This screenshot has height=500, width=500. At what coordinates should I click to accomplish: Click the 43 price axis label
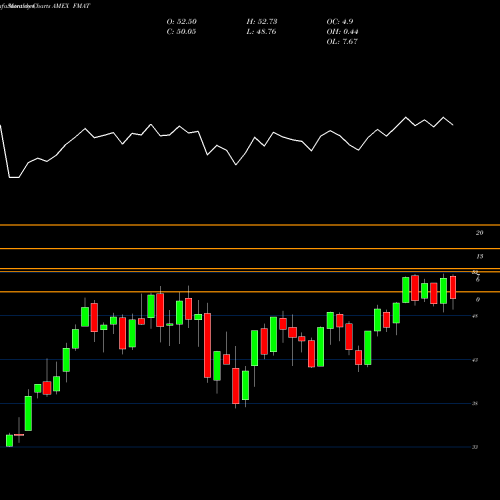[475, 360]
